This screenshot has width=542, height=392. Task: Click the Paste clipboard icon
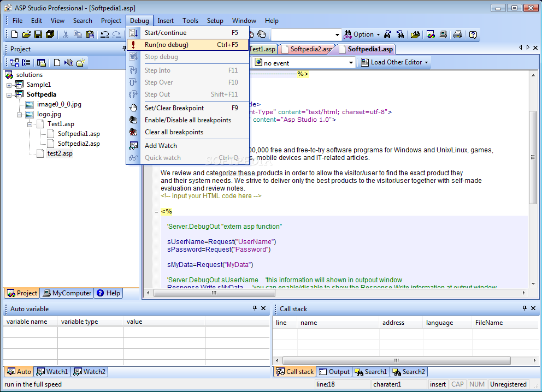(90, 34)
